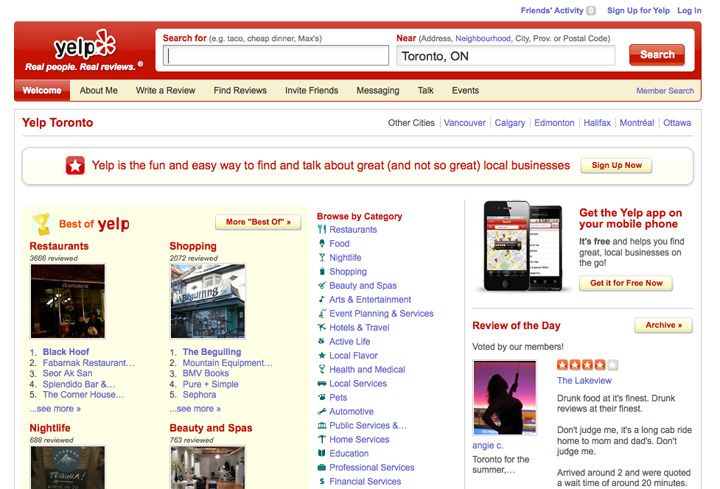The width and height of the screenshot is (720, 489).
Task: Click the Food category icon
Action: [322, 243]
